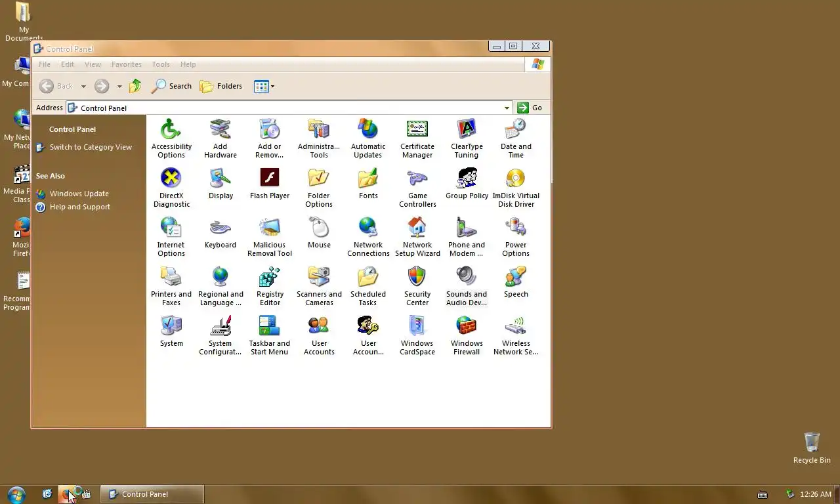This screenshot has height=504, width=840.
Task: Open the Tools menu
Action: 161,64
